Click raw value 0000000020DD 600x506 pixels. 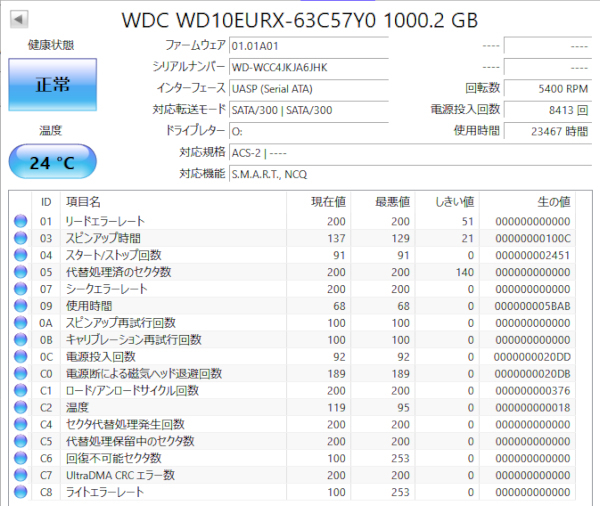[532, 357]
